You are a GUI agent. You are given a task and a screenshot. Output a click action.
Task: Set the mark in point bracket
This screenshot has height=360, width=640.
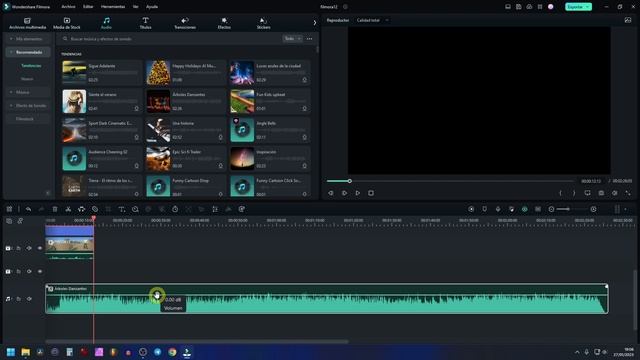pos(560,193)
